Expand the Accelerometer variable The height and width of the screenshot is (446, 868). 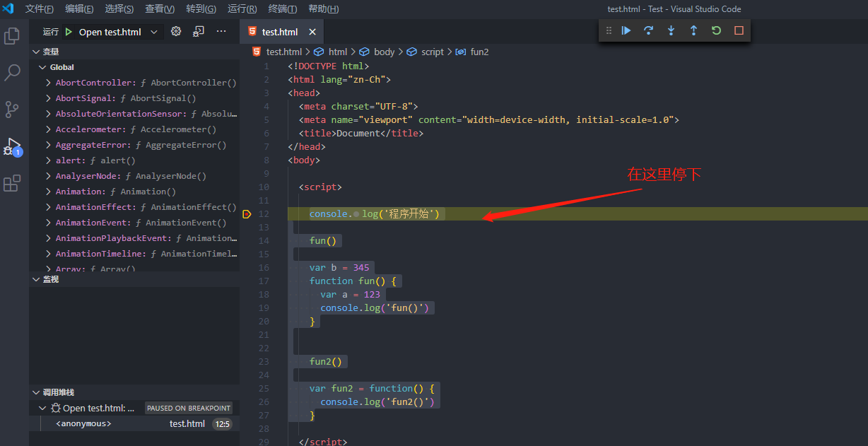point(48,129)
